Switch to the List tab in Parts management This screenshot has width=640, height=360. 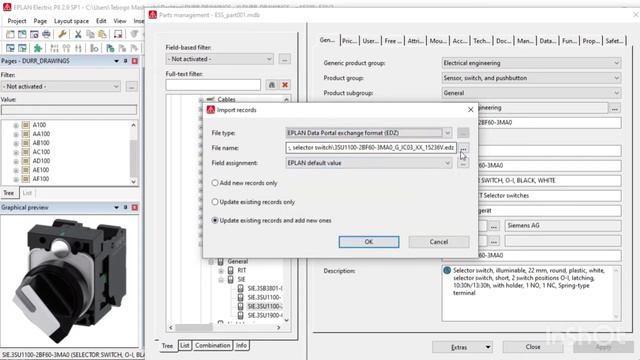(x=184, y=345)
